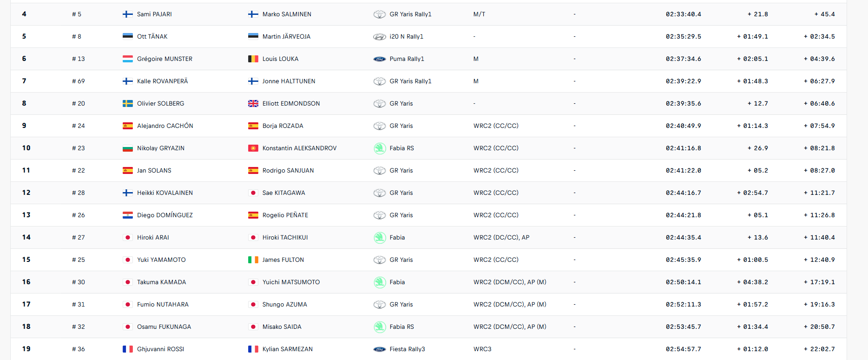Viewport: 868px width, 360px height.
Task: Click the flag next to Marko SALMINEN
Action: 253,14
